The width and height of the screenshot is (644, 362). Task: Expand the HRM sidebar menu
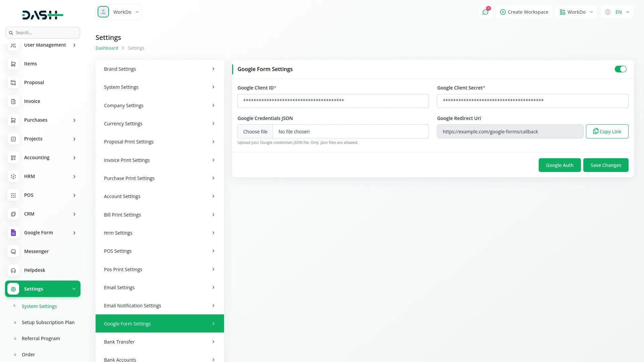[43, 176]
